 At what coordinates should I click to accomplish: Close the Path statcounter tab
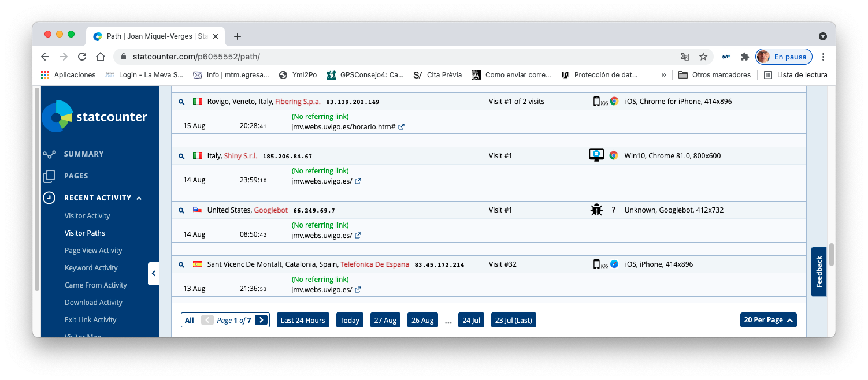(216, 36)
